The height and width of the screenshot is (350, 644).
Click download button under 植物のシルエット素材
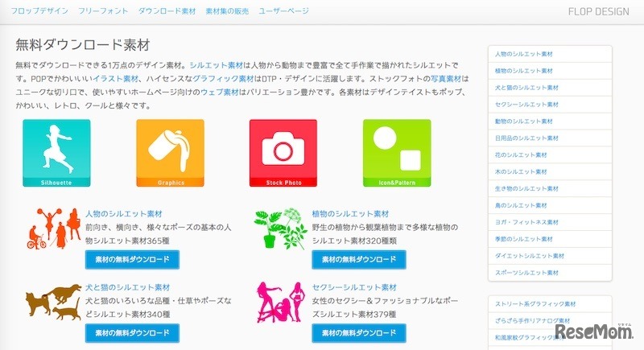pos(359,259)
